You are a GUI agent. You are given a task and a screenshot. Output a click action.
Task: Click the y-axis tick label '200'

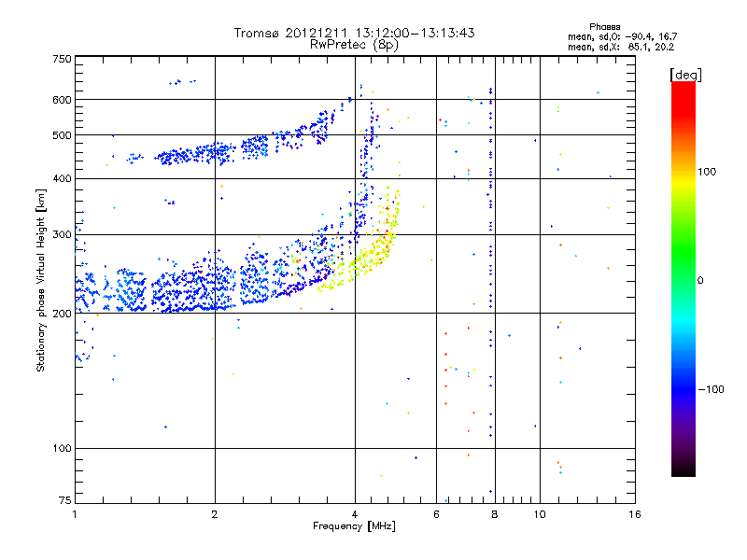point(62,314)
